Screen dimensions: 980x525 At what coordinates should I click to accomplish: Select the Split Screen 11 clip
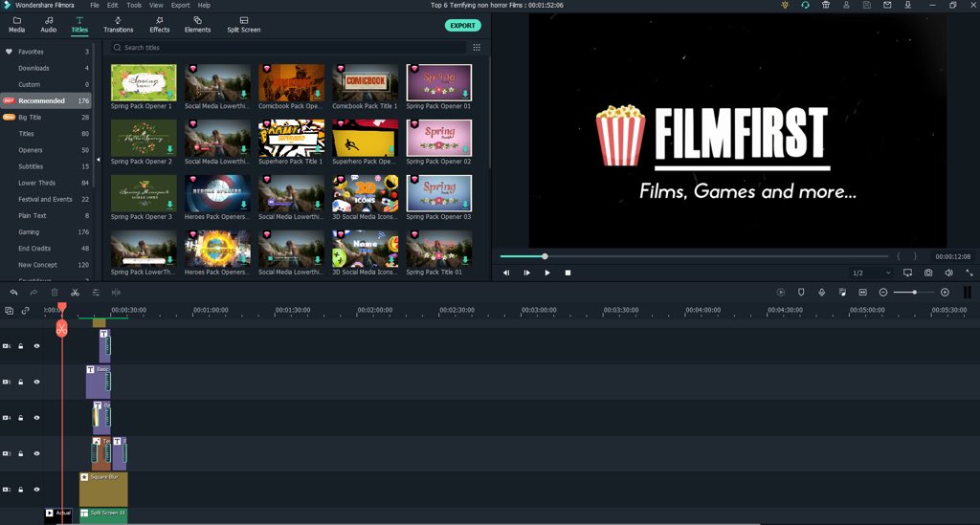[103, 515]
